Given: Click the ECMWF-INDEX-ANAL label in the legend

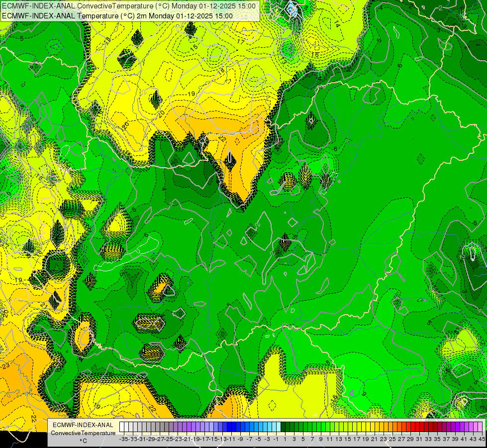Looking at the screenshot, I should 83,425.
